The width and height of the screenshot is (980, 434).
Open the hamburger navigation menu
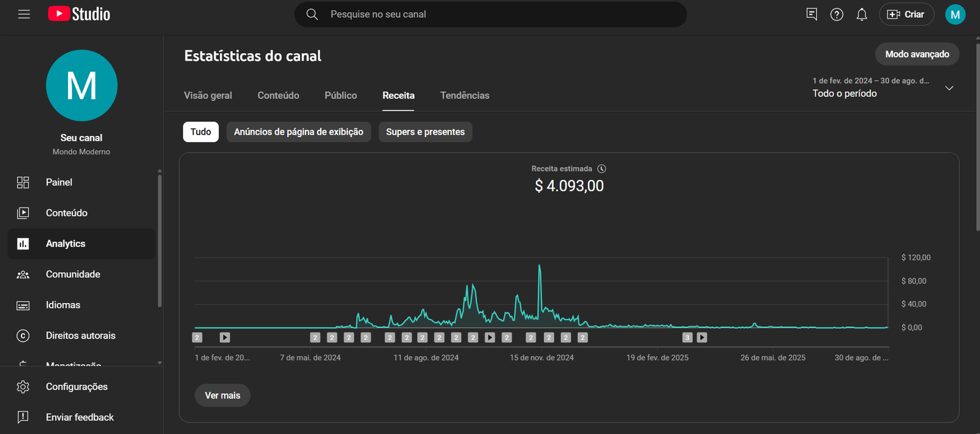[24, 14]
